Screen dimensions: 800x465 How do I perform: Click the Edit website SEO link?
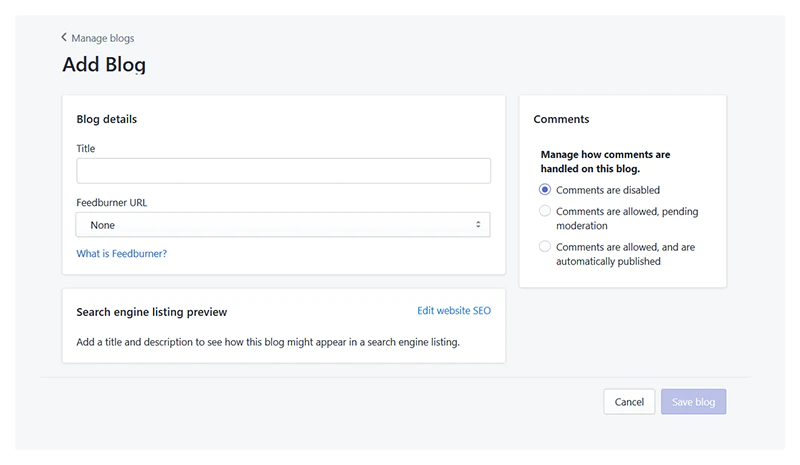pyautogui.click(x=454, y=311)
